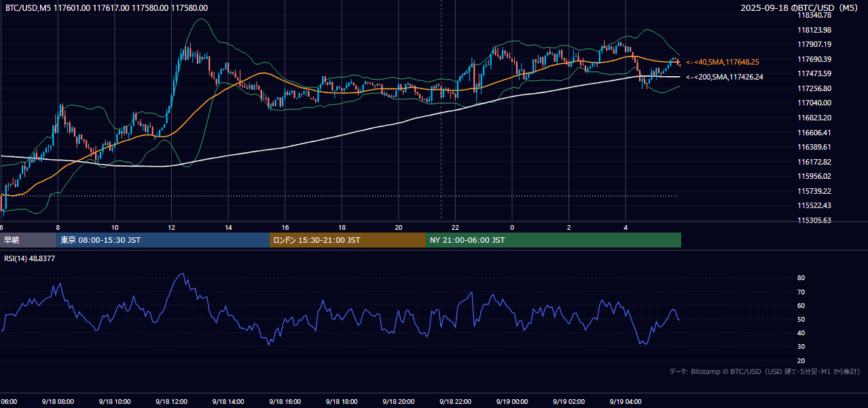Select the RSI scale value 70

click(x=801, y=292)
